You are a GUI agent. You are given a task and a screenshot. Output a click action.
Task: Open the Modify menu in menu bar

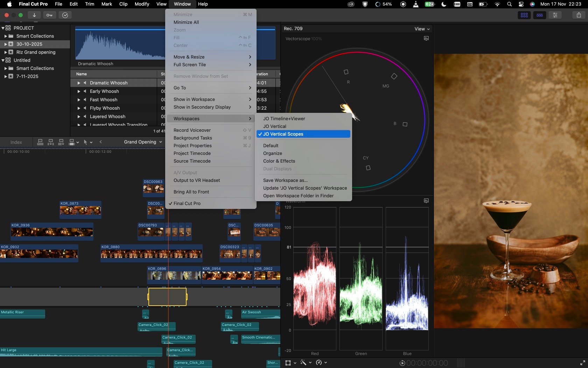[x=142, y=4]
